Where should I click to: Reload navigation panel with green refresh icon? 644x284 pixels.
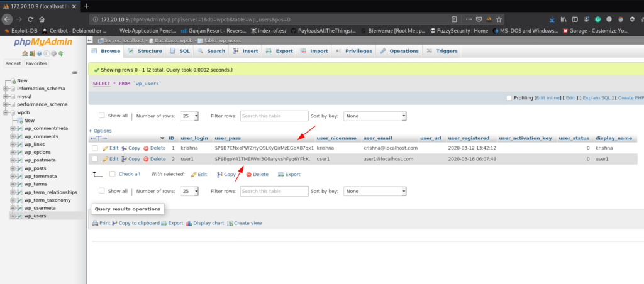click(61, 53)
